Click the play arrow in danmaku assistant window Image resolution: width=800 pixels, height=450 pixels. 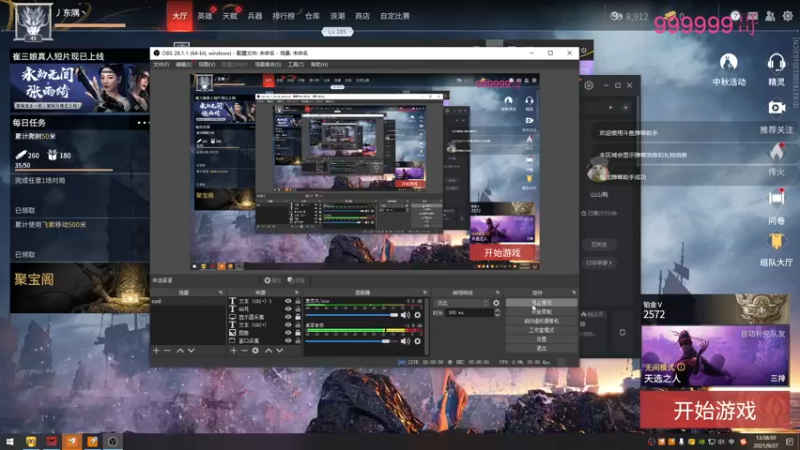point(611,107)
